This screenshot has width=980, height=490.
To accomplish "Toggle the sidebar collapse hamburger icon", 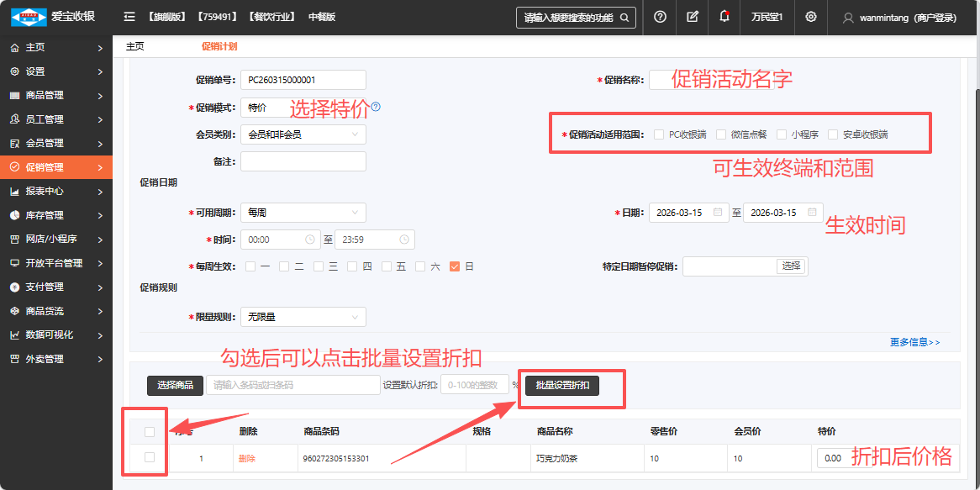I will (129, 17).
